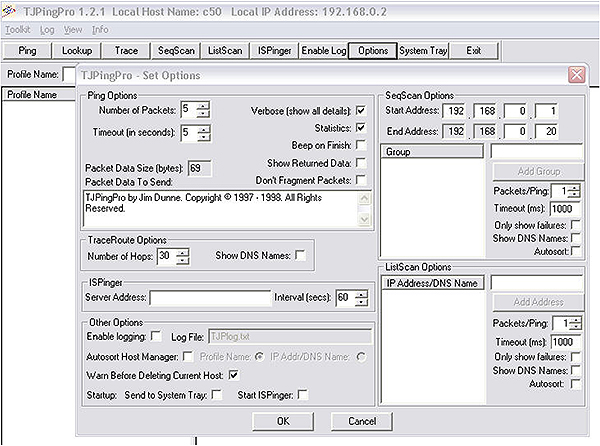Click the IP Address/DNS Name column header
Screen dimensions: 600x446
tap(432, 283)
